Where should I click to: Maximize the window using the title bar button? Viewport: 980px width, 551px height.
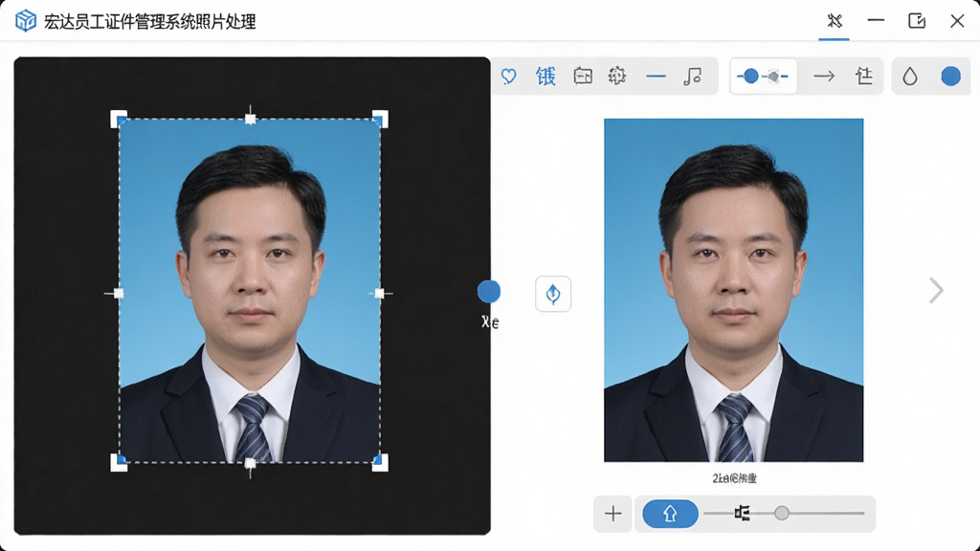916,21
